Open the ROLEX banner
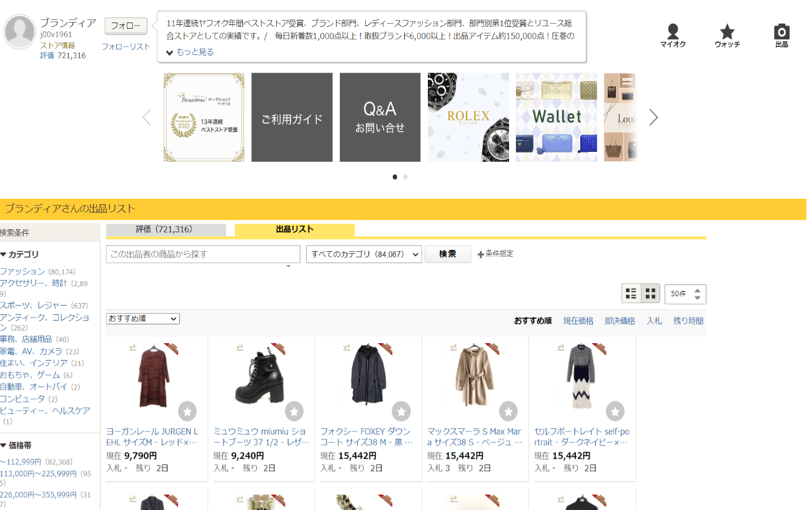The width and height of the screenshot is (812, 510). coord(468,117)
